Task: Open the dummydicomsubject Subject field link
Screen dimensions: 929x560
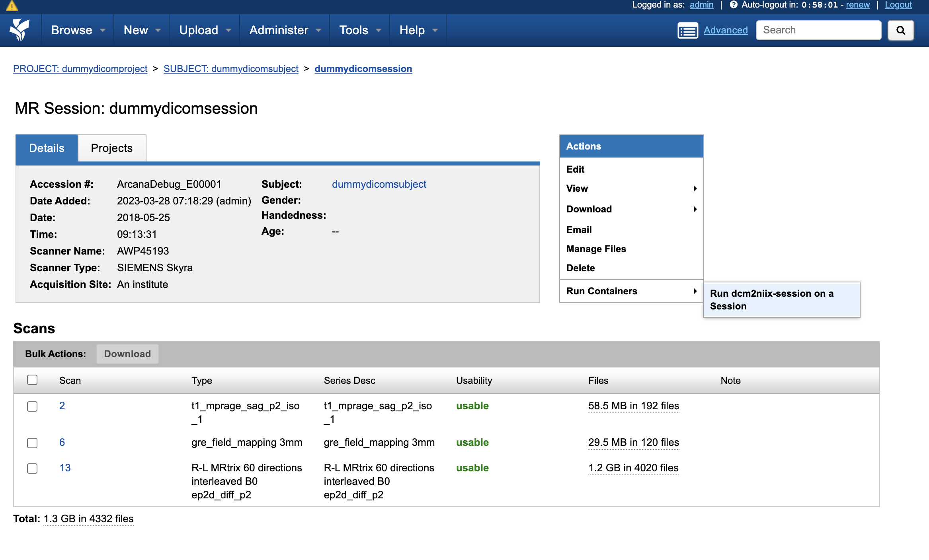Action: [x=379, y=184]
